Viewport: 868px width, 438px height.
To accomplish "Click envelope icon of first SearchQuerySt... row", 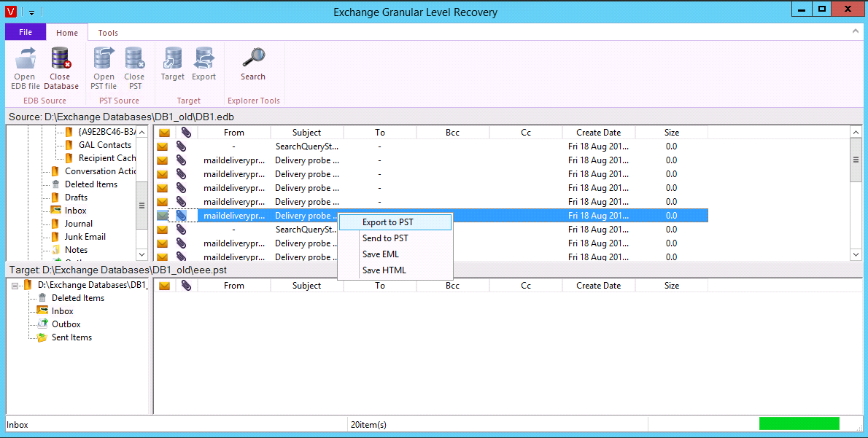I will (162, 146).
